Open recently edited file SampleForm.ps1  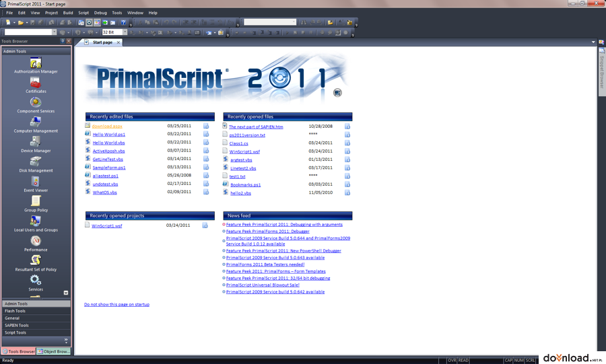109,168
